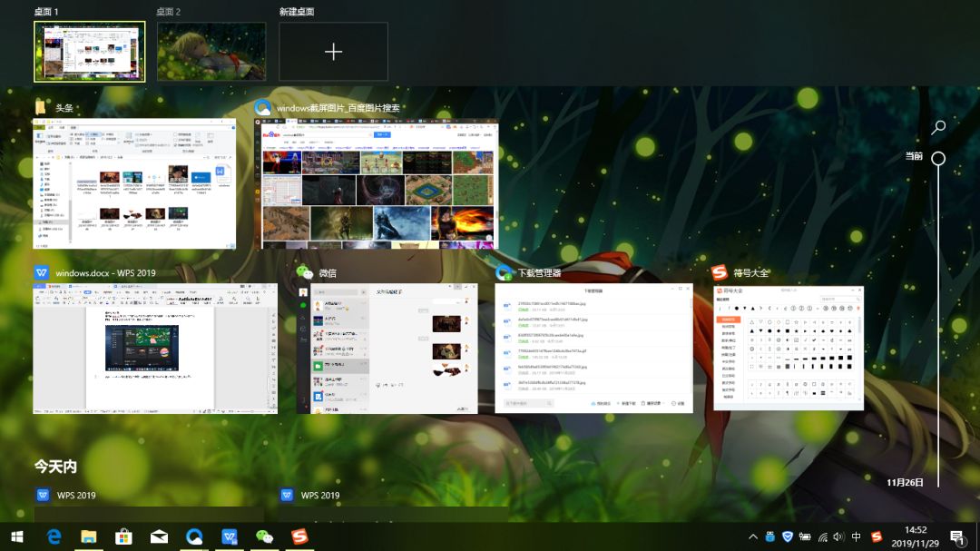980x551 pixels.
Task: Click the timeline search magnifier icon
Action: point(938,128)
